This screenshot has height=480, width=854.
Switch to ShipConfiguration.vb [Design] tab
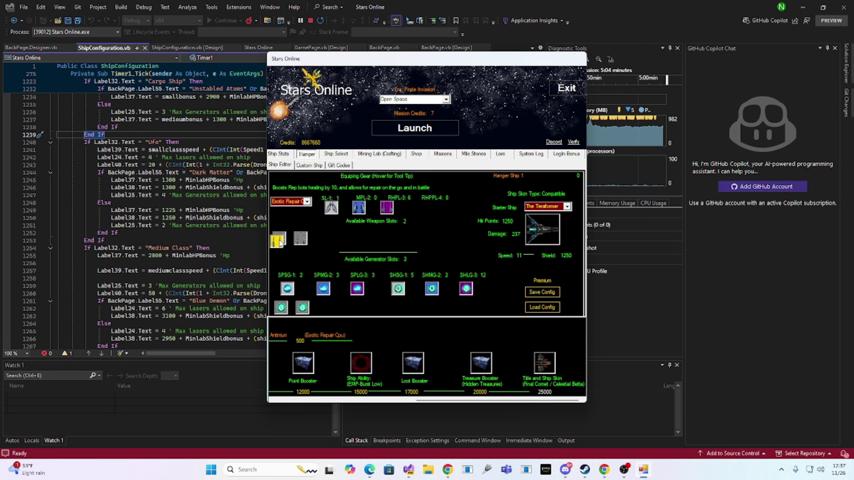187,47
